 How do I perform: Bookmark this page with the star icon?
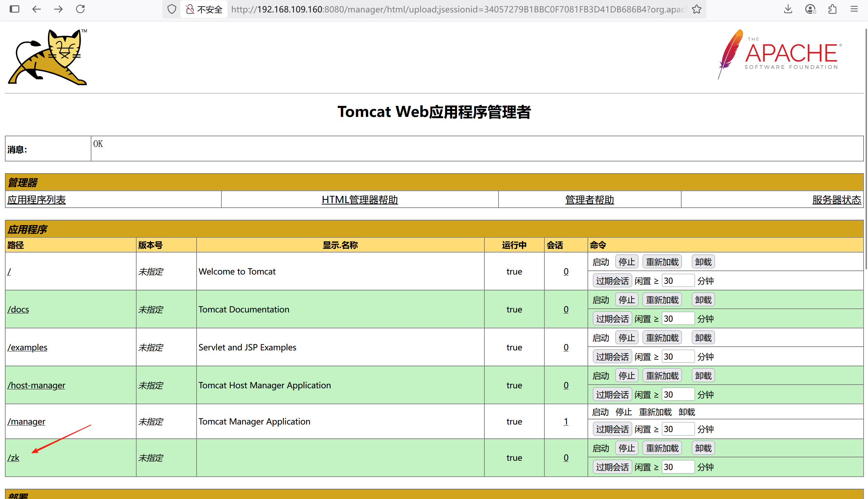(697, 9)
